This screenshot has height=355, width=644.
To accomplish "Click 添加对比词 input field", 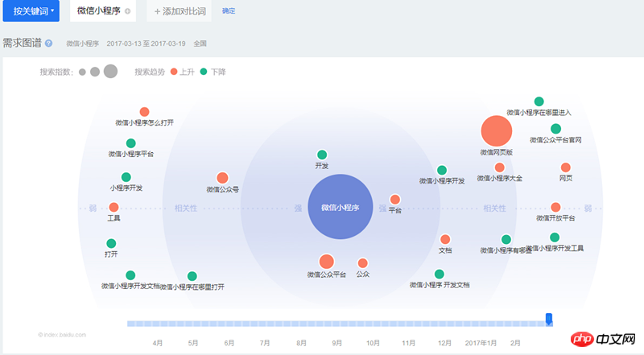I will click(179, 11).
